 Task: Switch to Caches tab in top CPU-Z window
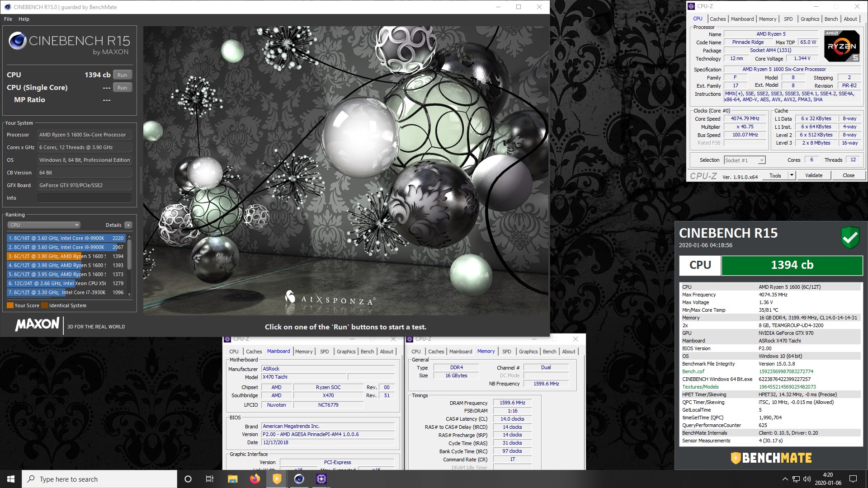tap(717, 19)
